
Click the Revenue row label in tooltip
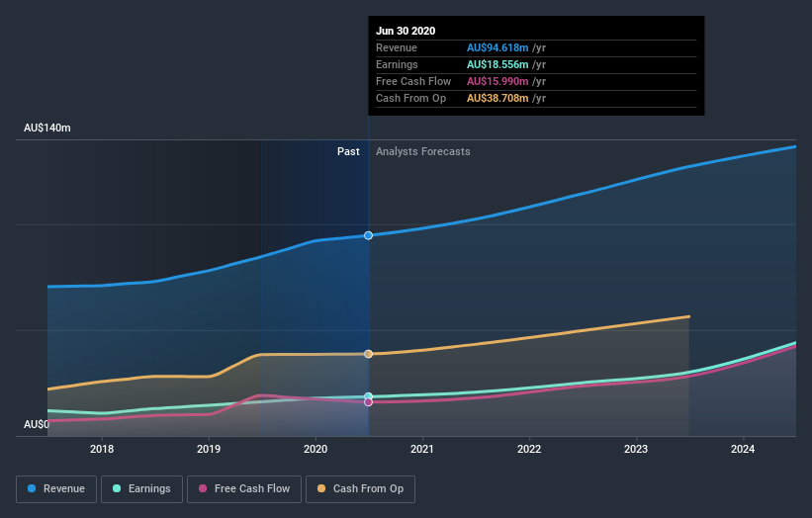pyautogui.click(x=397, y=47)
